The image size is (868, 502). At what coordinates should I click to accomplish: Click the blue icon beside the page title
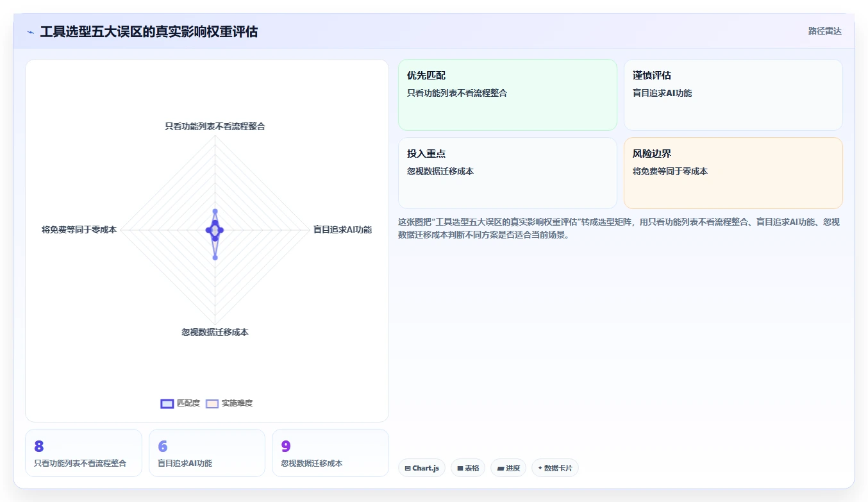click(x=30, y=32)
